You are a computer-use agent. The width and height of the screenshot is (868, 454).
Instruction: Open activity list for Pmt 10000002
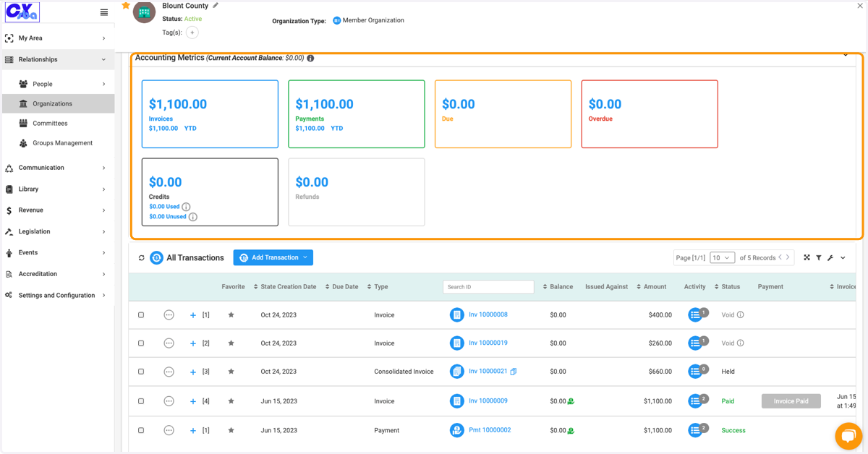click(695, 430)
